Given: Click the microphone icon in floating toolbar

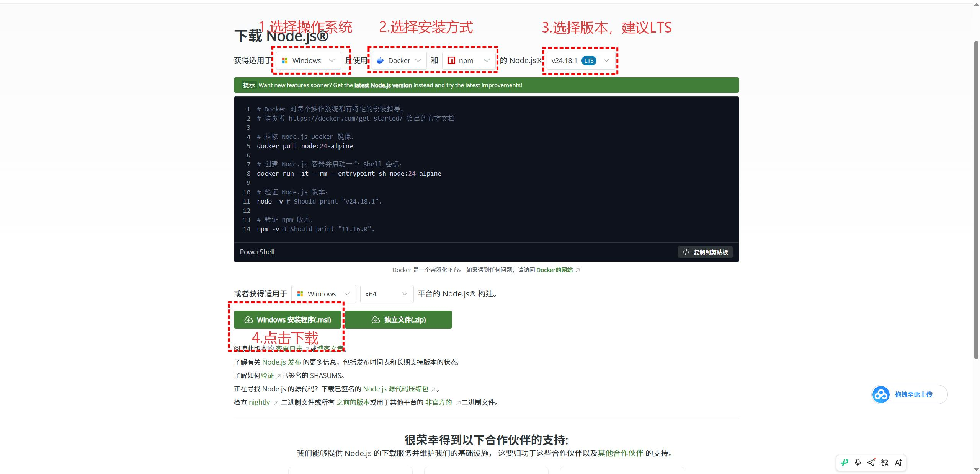Looking at the screenshot, I should 858,463.
